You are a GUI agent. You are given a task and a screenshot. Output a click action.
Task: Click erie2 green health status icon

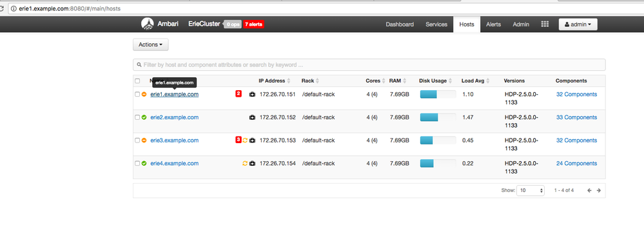(x=144, y=117)
